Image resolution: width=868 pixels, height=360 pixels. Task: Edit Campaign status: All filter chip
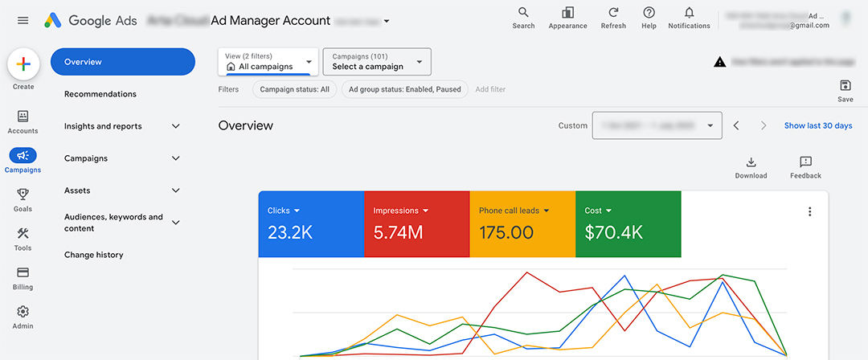tap(294, 89)
